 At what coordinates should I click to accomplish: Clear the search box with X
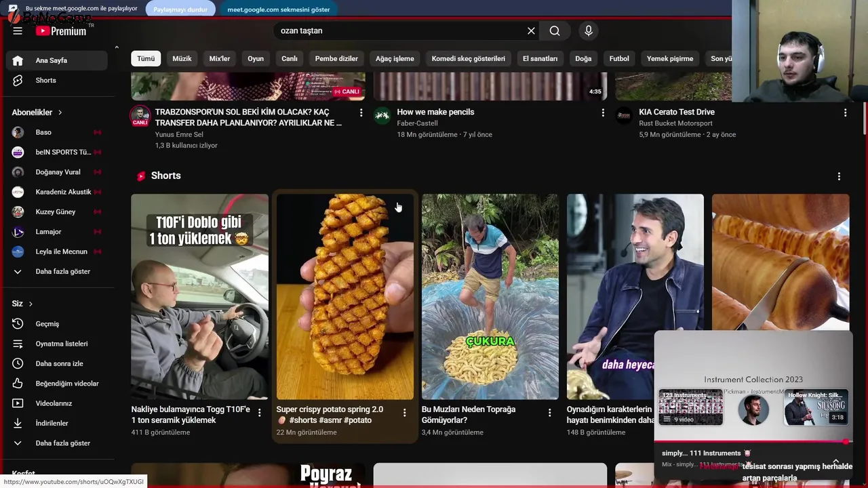(x=531, y=30)
